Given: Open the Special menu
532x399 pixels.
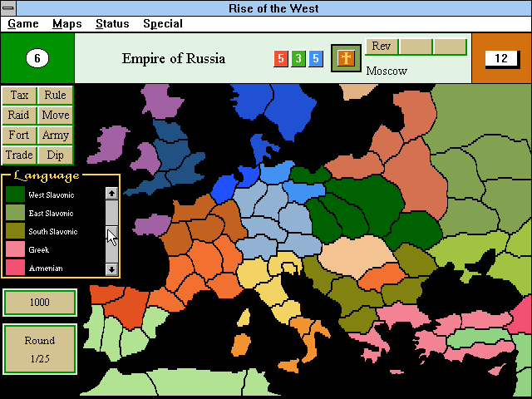Looking at the screenshot, I should tap(163, 24).
